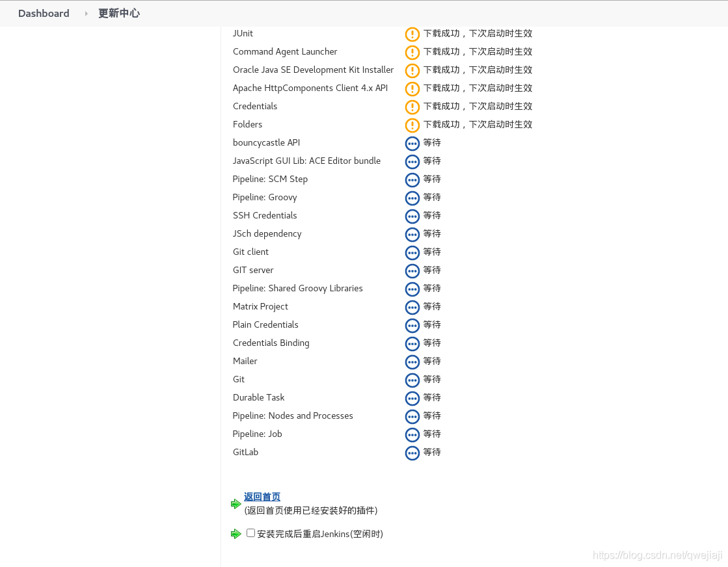Select Git client name
The image size is (728, 567).
pyautogui.click(x=250, y=252)
